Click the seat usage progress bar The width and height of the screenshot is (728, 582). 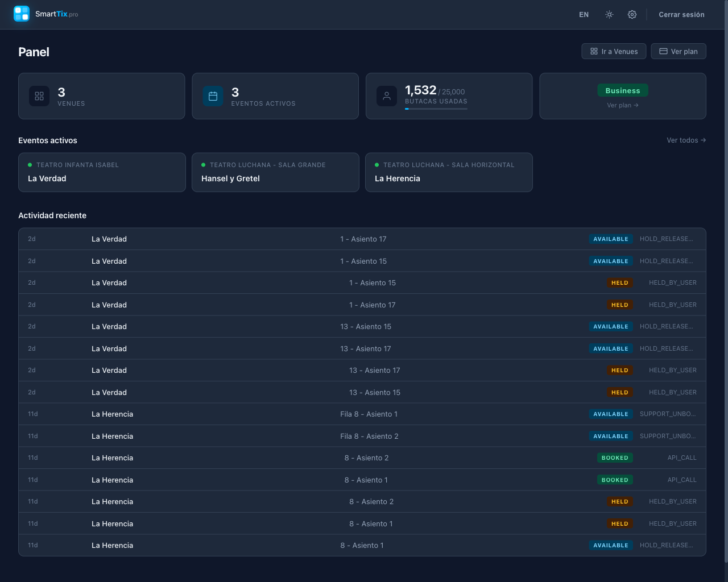436,109
